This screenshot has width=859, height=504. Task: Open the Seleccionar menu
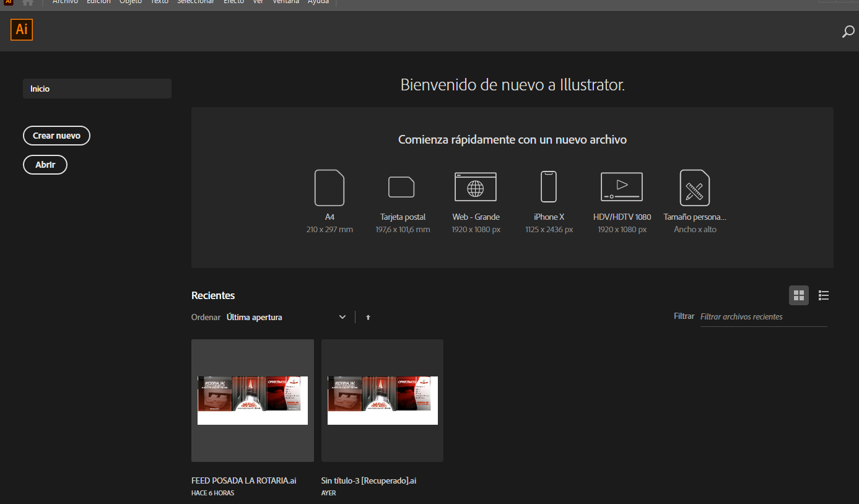196,2
